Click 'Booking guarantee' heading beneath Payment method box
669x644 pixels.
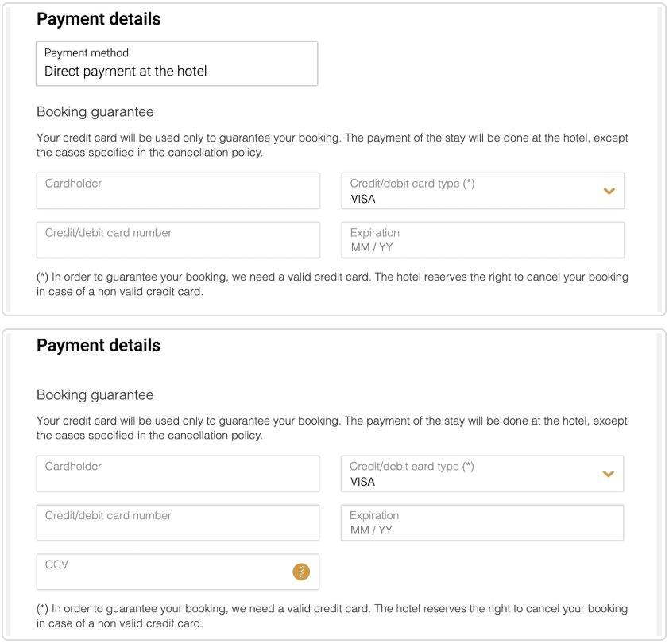tap(95, 112)
